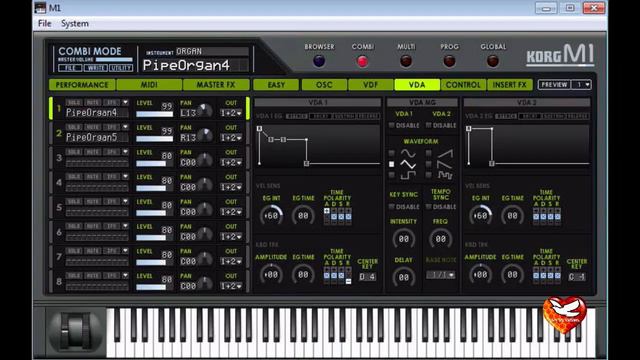Click the VDA 2 AMPLITUDE knob
The image size is (640, 360).
481,274
